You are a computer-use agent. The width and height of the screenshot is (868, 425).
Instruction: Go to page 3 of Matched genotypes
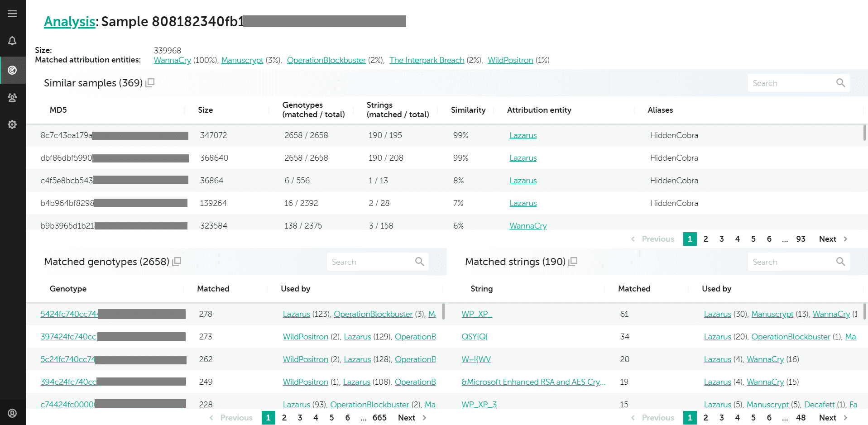tap(300, 418)
